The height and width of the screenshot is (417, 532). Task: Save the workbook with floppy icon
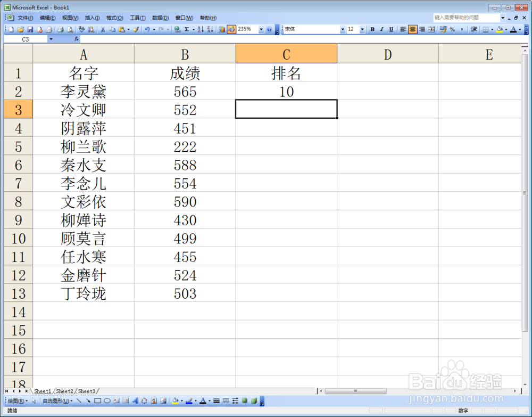[30, 29]
